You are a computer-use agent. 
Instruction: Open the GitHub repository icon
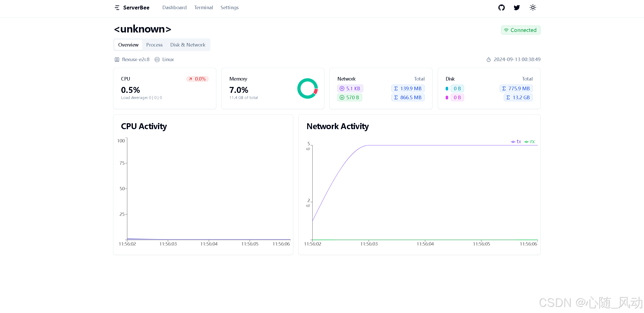coord(501,8)
